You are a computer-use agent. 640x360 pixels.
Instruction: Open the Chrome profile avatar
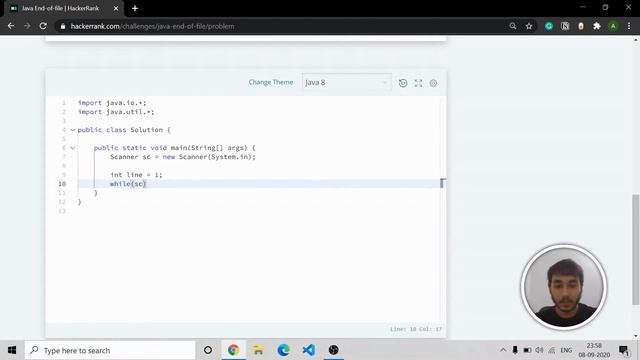coord(613,26)
